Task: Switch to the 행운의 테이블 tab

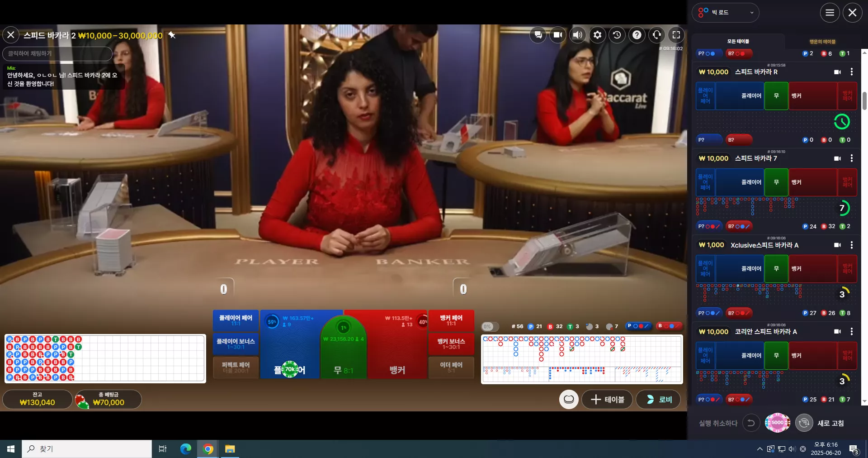Action: click(x=822, y=42)
